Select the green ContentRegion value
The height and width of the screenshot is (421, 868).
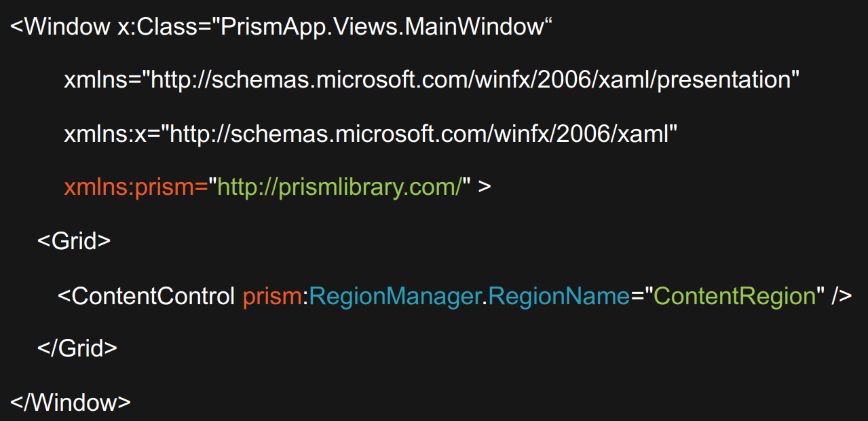tap(734, 296)
